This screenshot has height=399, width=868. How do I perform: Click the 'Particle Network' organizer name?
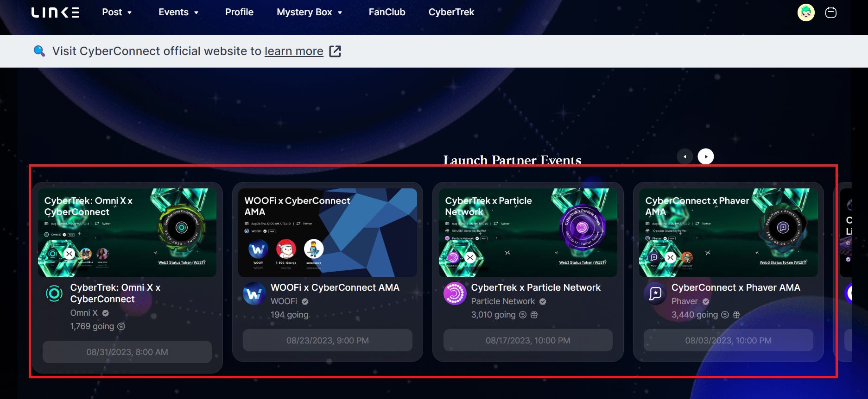pos(503,301)
